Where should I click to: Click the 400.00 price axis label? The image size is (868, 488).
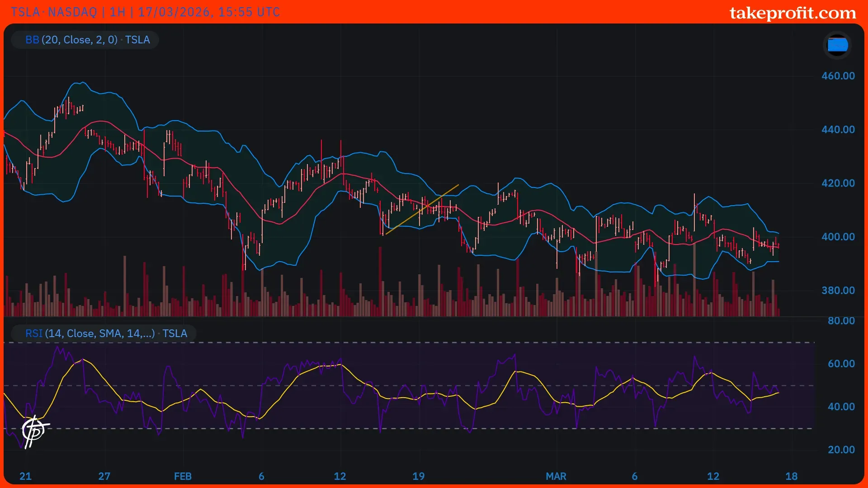tap(838, 237)
